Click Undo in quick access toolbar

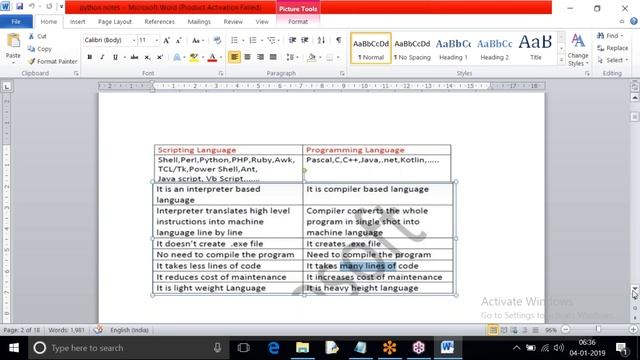(31, 7)
